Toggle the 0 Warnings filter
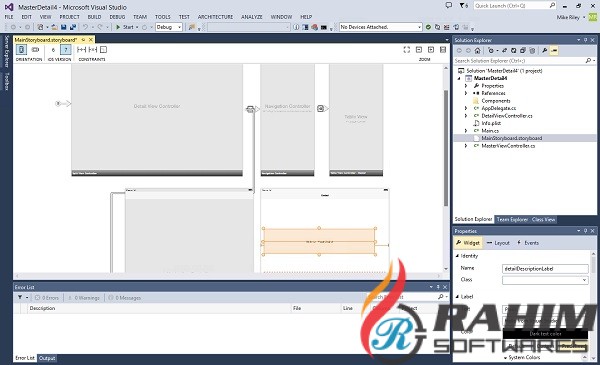 (x=84, y=298)
